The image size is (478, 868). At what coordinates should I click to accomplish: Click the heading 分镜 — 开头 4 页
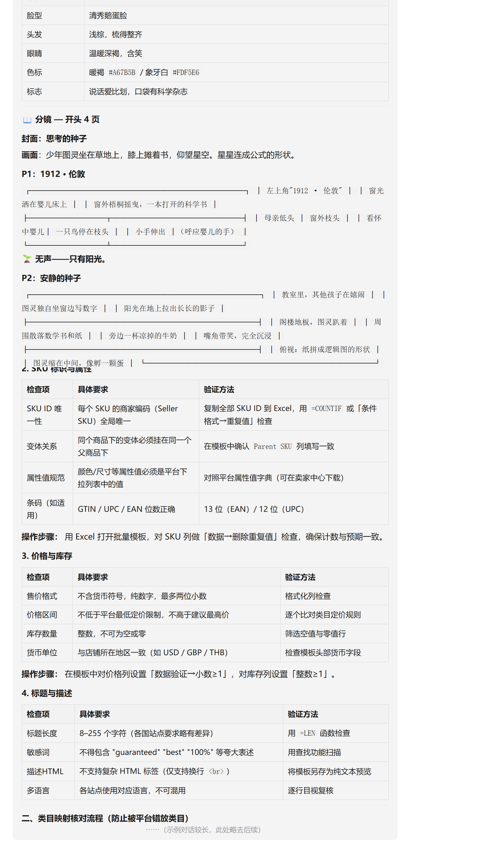click(67, 120)
